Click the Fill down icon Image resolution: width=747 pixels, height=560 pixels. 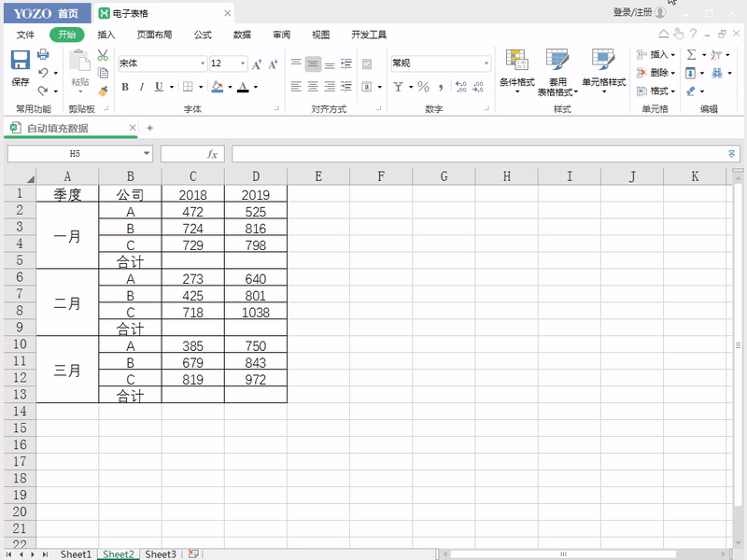[x=690, y=73]
